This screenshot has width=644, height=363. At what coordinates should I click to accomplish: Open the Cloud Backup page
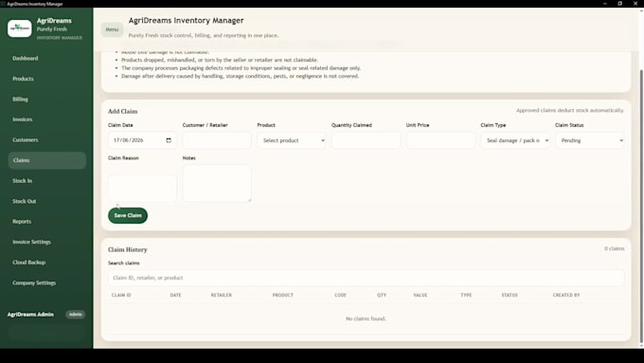[x=46, y=263]
